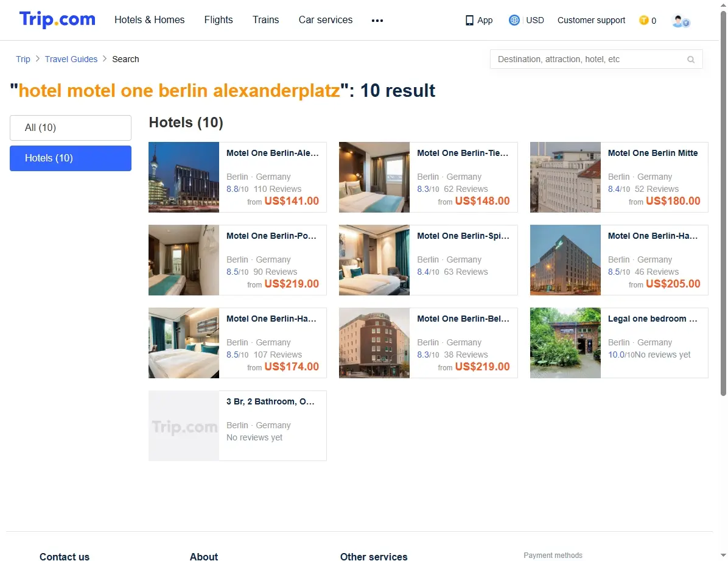Select the All (10) filter tab

click(x=71, y=128)
